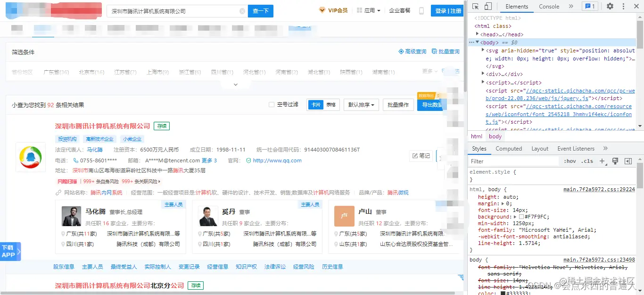Toggle the rendering emulations brush icon
The image size is (644, 295).
click(615, 161)
